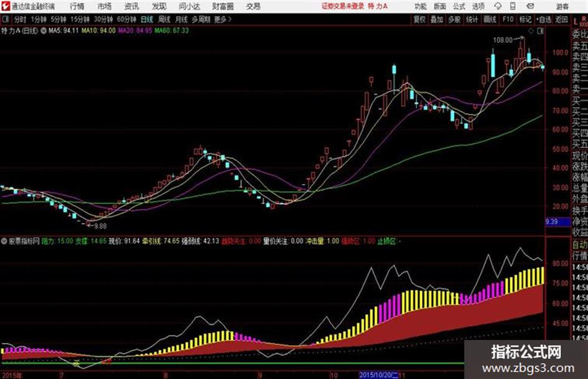Image resolution: width=588 pixels, height=379 pixels.
Task: Click the 现价: 91.64 indicator value
Action: 124,241
